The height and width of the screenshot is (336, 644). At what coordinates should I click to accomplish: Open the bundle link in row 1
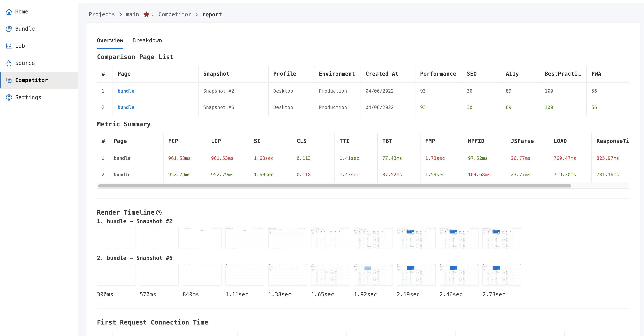[126, 91]
